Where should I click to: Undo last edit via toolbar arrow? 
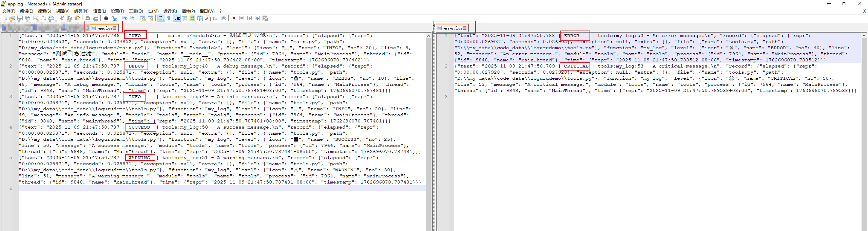88,18
